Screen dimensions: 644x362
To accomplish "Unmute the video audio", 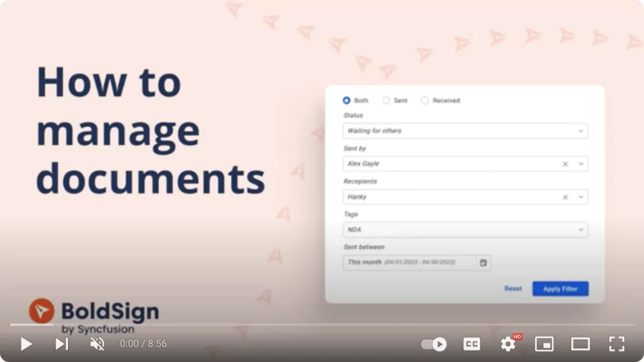I will pos(96,344).
